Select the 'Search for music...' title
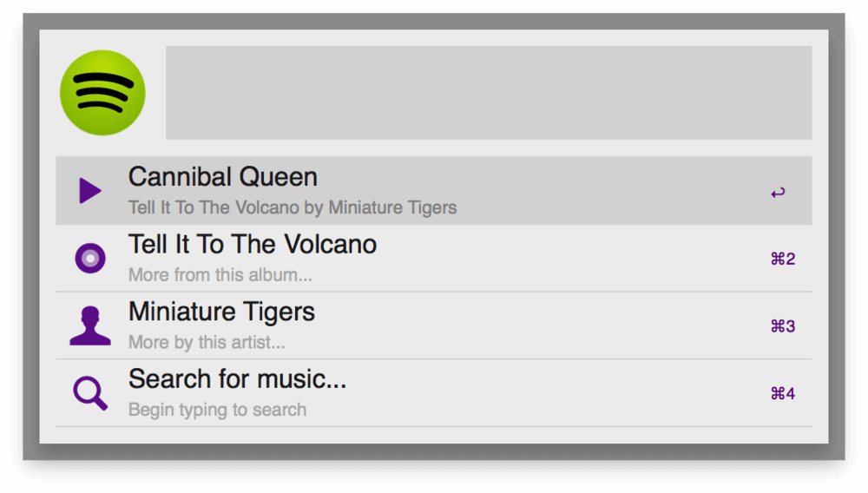The width and height of the screenshot is (868, 493). click(237, 379)
